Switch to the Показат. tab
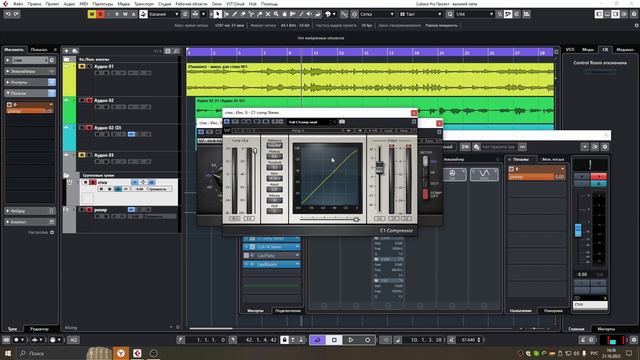The width and height of the screenshot is (640, 360). click(x=40, y=49)
